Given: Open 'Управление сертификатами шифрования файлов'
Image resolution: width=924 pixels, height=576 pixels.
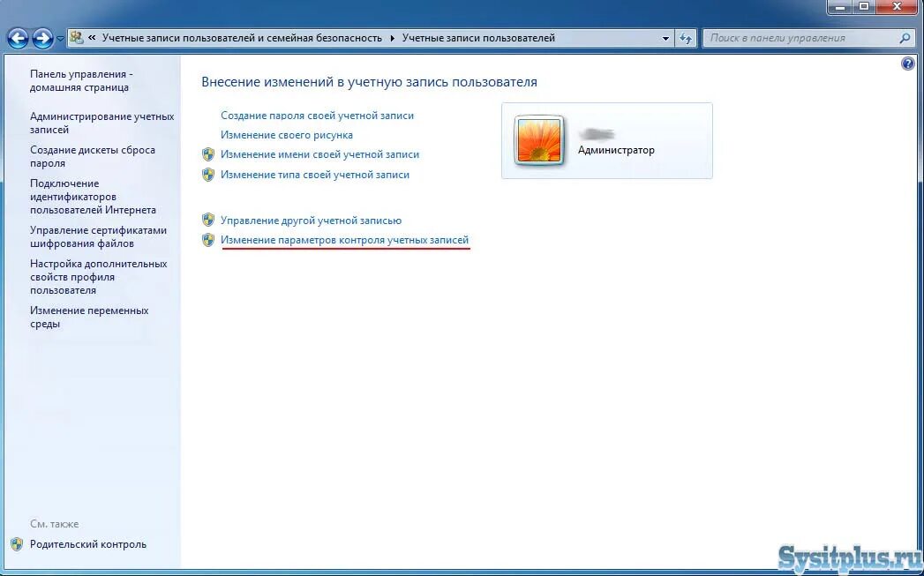Looking at the screenshot, I should coord(99,236).
